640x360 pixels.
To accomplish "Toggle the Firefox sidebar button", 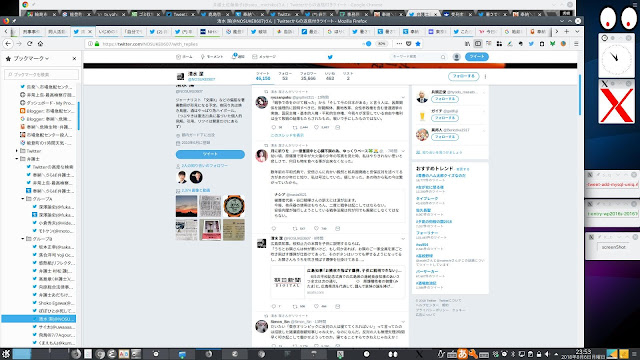I will [478, 44].
